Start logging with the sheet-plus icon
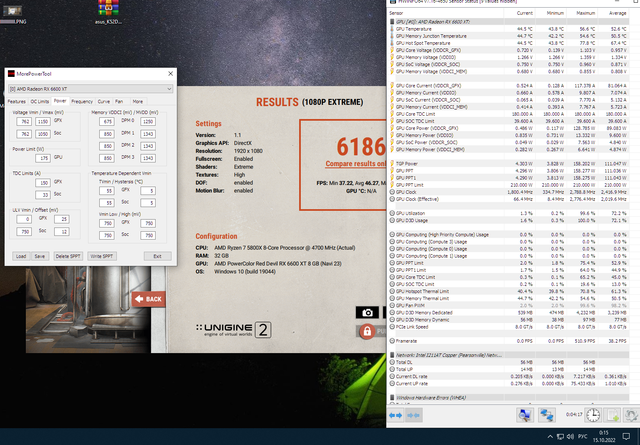 [x=613, y=415]
